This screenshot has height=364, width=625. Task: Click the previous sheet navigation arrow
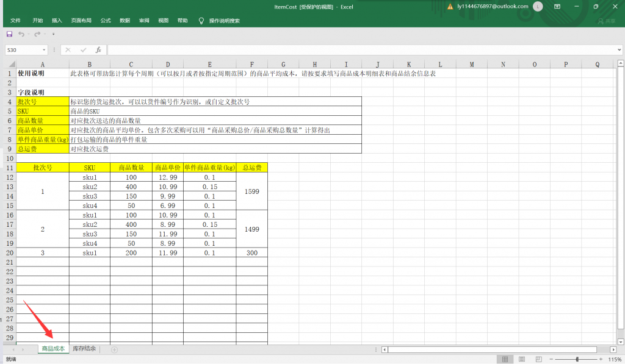[13, 349]
